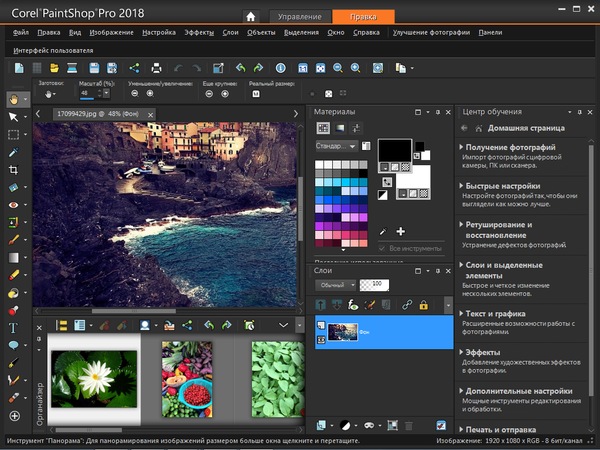The height and width of the screenshot is (450, 600).
Task: Click the Red Eye tool
Action: pos(14,204)
